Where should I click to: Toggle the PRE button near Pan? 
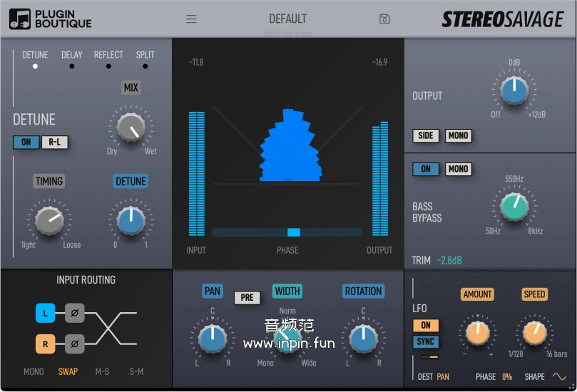pyautogui.click(x=247, y=297)
